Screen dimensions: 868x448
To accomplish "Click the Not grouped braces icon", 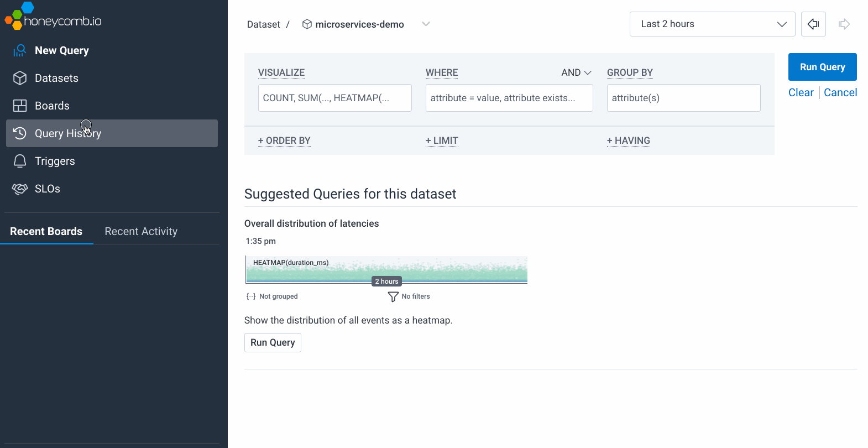I will pos(251,296).
